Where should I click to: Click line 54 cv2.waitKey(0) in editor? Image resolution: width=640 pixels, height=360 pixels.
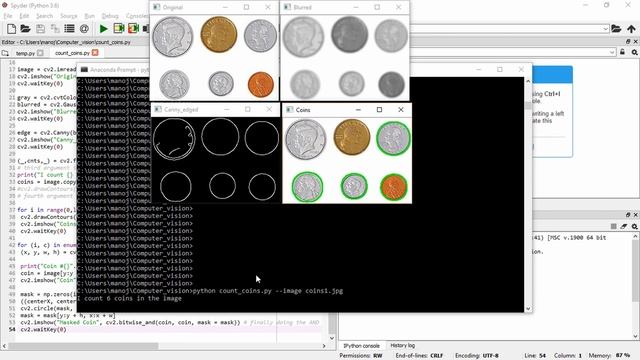pos(43,329)
